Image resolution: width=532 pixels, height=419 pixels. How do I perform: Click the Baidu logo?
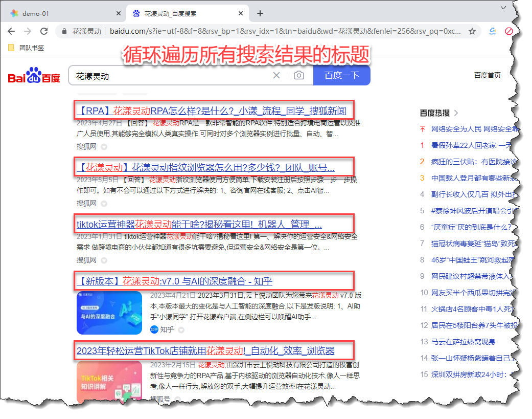[34, 75]
